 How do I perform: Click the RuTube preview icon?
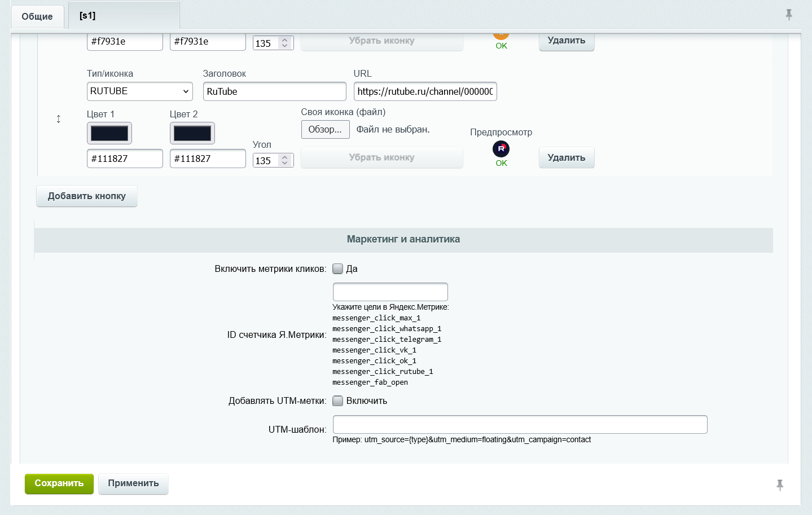point(501,149)
